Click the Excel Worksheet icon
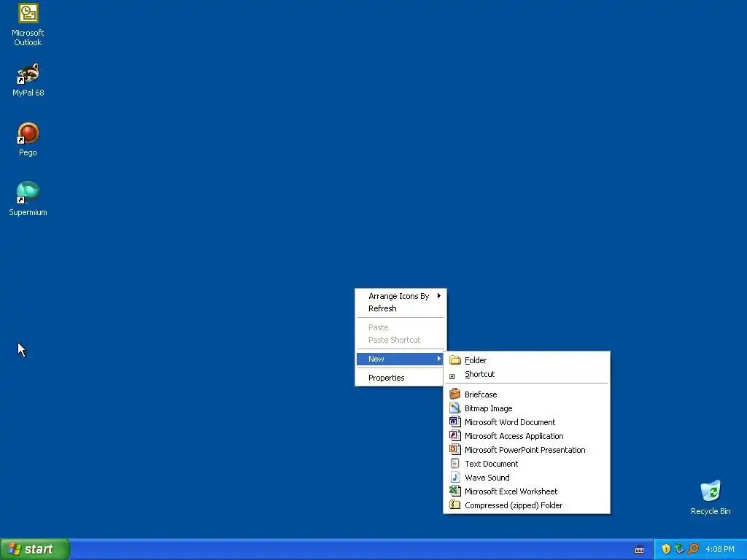The width and height of the screenshot is (747, 560). coord(455,491)
